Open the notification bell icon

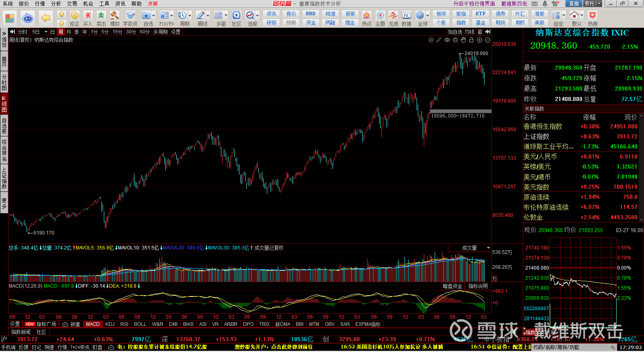pyautogui.click(x=545, y=4)
